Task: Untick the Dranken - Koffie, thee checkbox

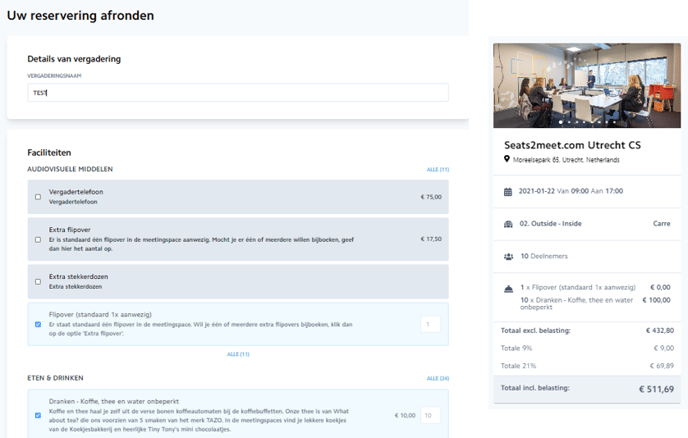Action: [x=38, y=414]
